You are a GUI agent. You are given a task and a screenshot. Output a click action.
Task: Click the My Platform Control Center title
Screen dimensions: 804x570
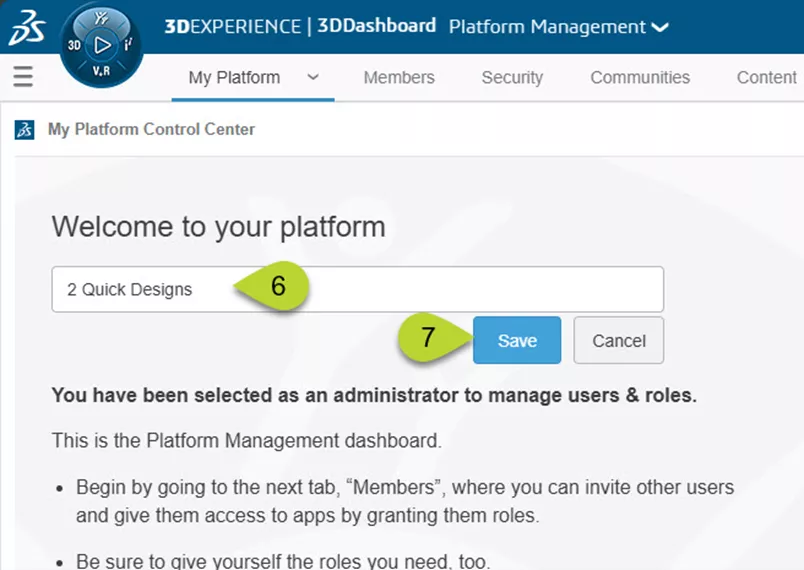coord(151,130)
